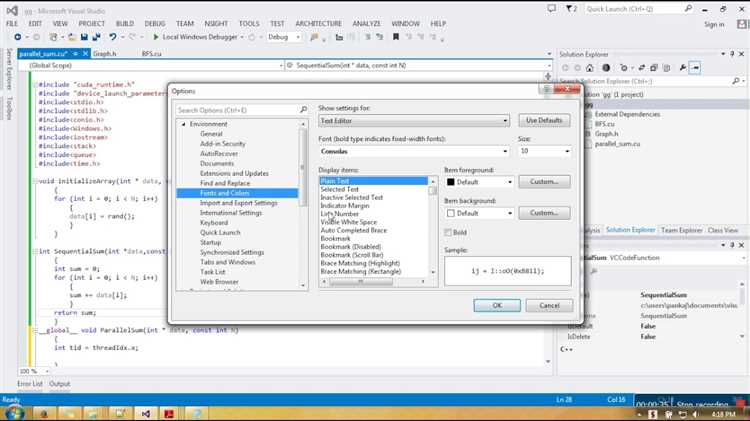Click the Undo arrow in the toolbar

click(x=112, y=37)
